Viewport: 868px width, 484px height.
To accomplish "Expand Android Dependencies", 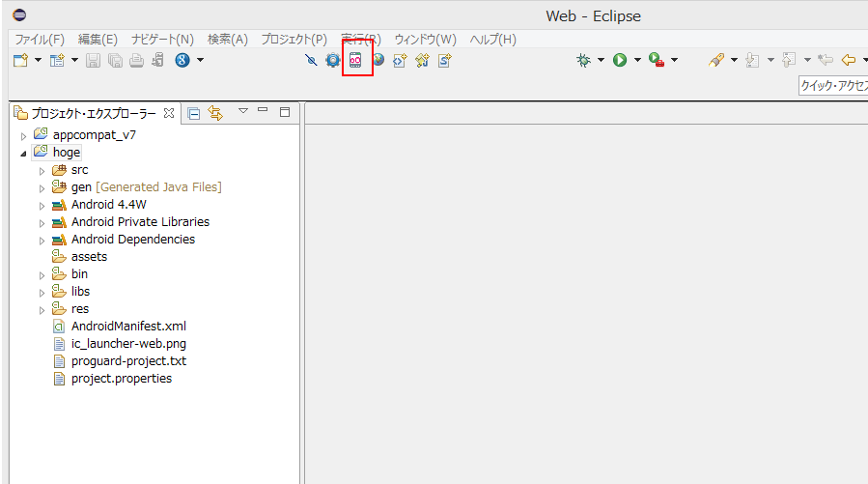I will (x=42, y=241).
